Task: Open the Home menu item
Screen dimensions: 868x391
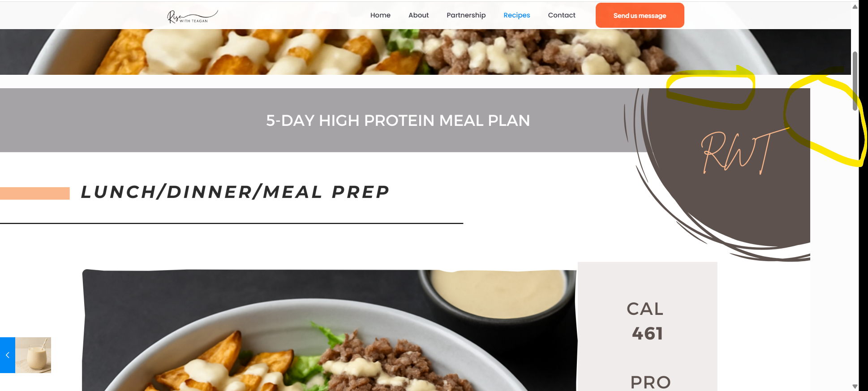Action: [x=380, y=15]
